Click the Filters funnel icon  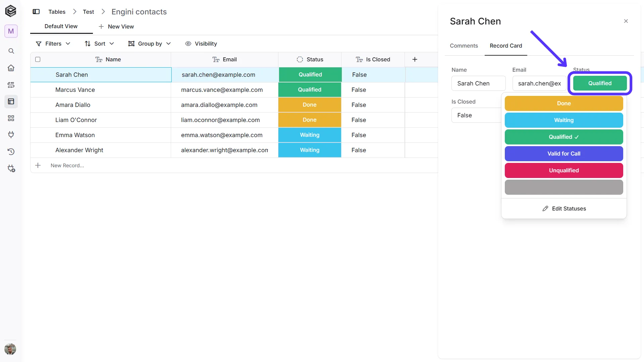coord(39,44)
